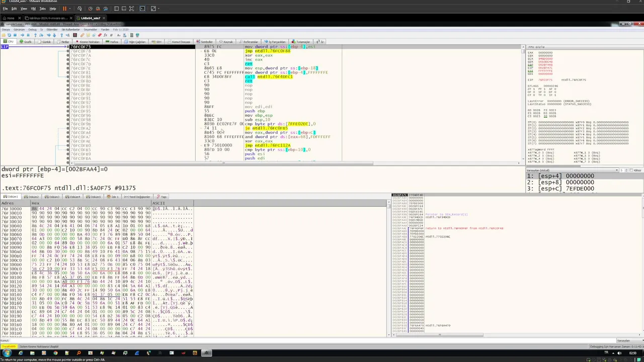Switch to the Döküm2 dump tab
This screenshot has width=644, height=362.
tap(32, 197)
